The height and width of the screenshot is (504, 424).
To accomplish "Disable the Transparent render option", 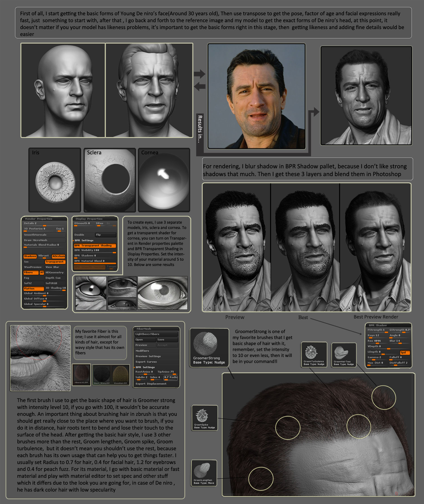I will 55,262.
